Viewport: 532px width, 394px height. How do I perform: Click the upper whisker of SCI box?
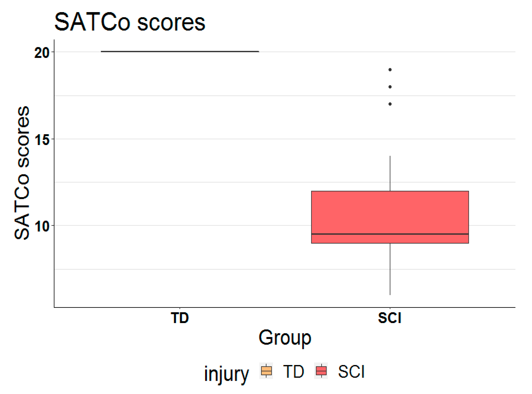point(390,173)
